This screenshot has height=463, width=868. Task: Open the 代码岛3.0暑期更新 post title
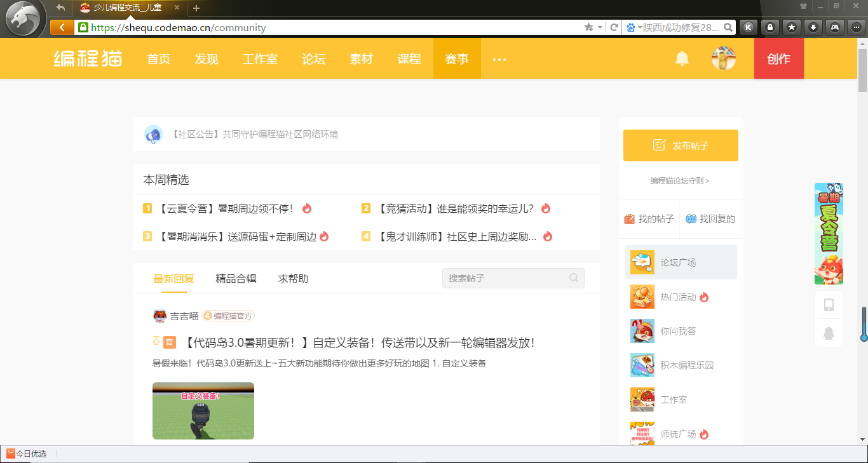(x=360, y=342)
